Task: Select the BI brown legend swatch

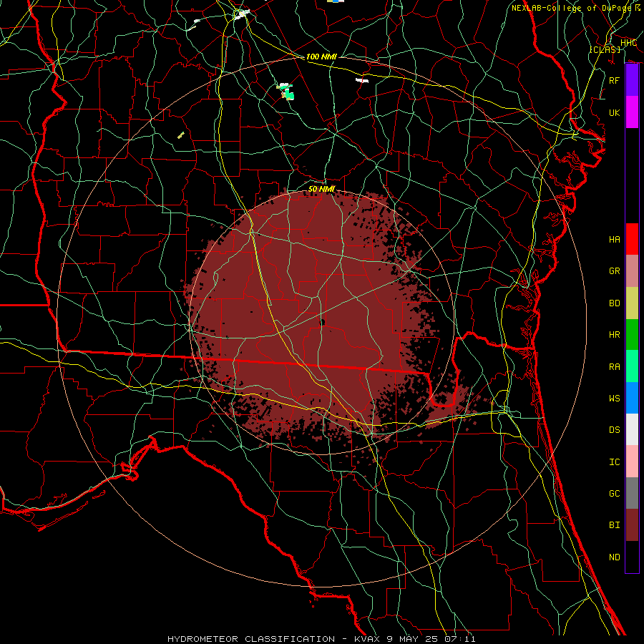Action: click(x=632, y=525)
